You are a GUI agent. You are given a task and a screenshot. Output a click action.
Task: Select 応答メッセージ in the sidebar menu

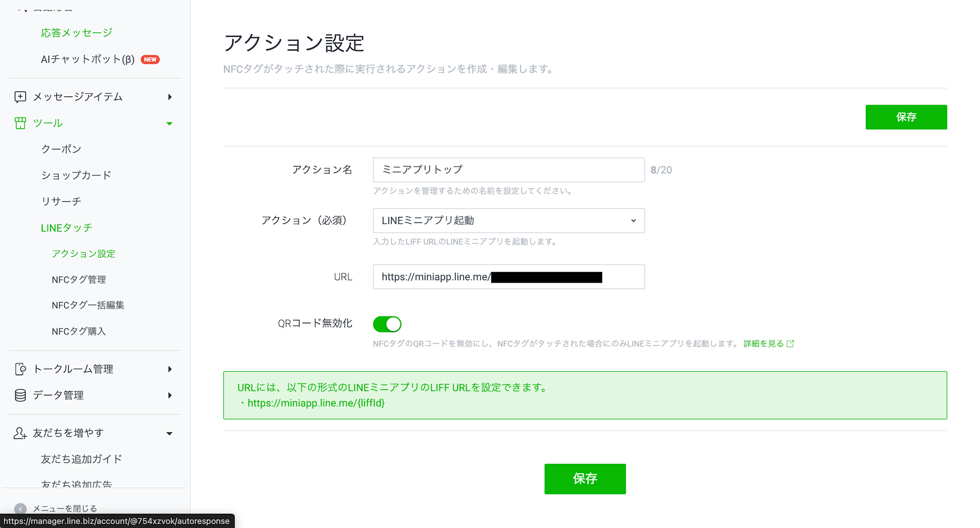tap(76, 32)
